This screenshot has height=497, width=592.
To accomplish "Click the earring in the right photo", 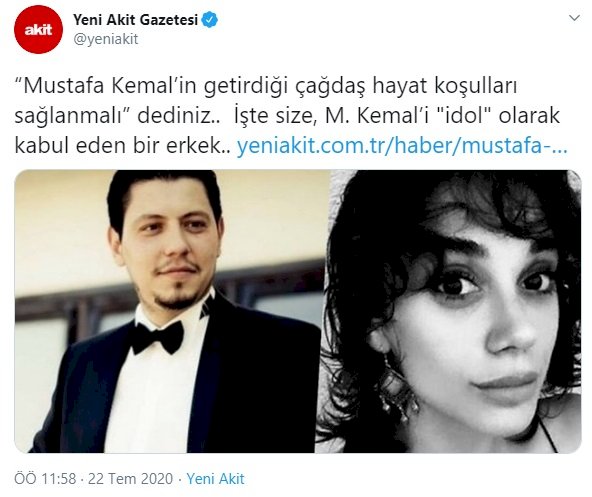I will point(396,389).
